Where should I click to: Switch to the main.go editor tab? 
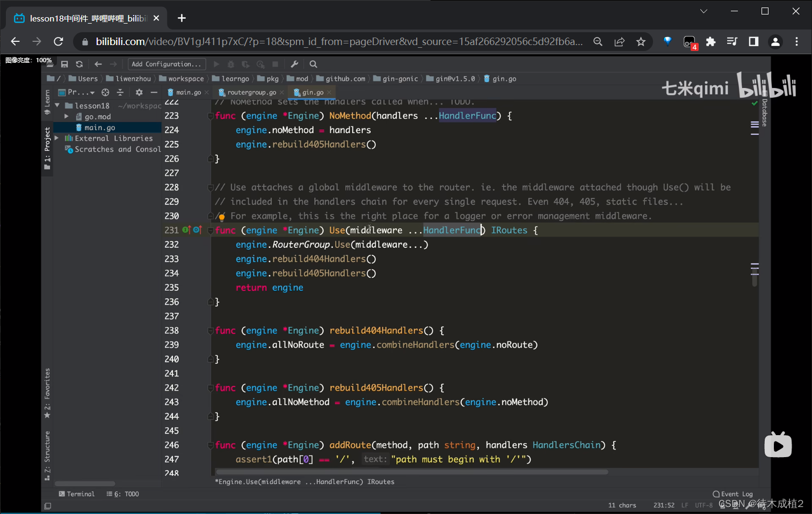click(188, 92)
